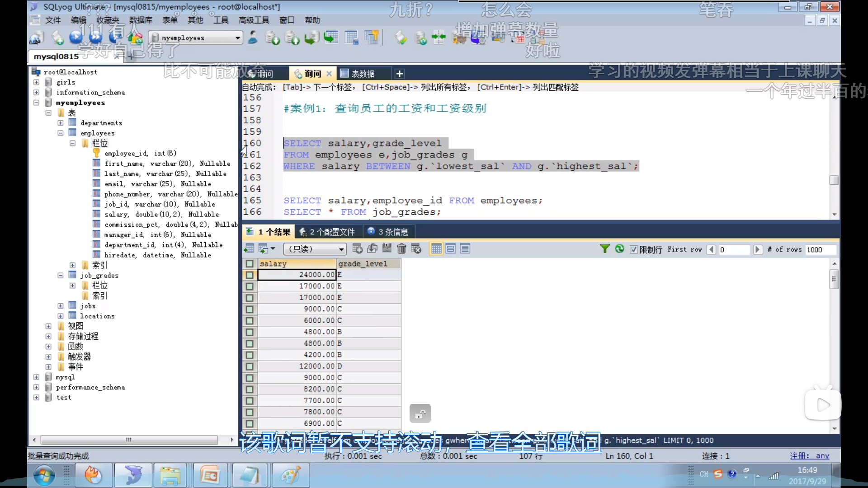Open the myemployees database dropdown
This screenshot has height=488, width=868.
[x=238, y=38]
